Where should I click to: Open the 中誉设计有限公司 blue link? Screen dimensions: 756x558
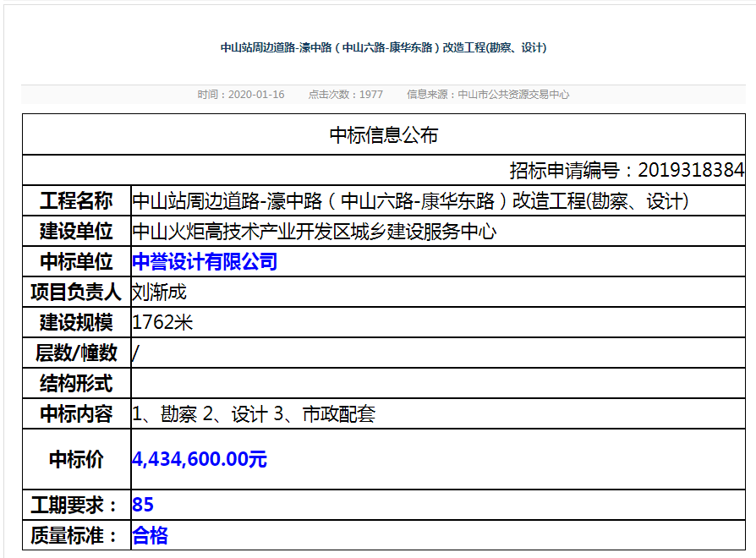coord(205,261)
